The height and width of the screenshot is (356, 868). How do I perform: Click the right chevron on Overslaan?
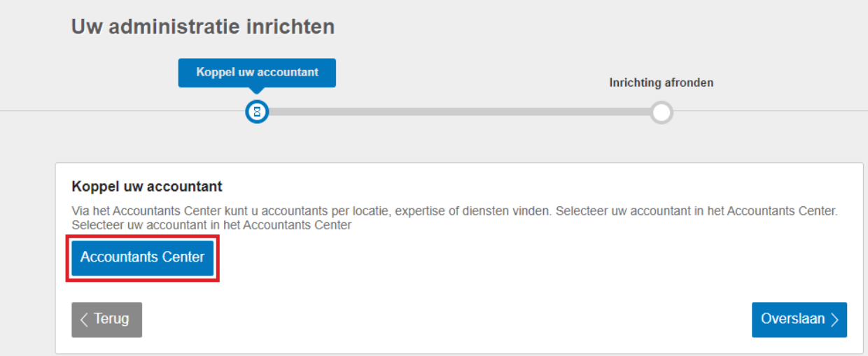click(x=834, y=320)
